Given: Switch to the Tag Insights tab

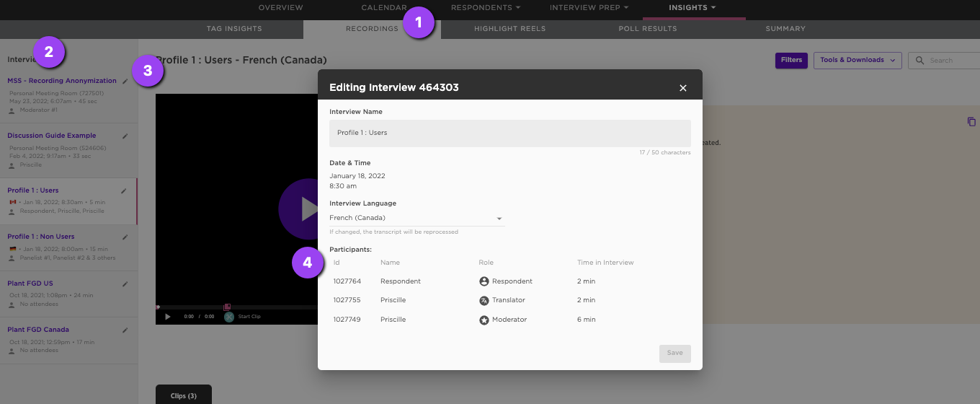Looking at the screenshot, I should click(234, 29).
